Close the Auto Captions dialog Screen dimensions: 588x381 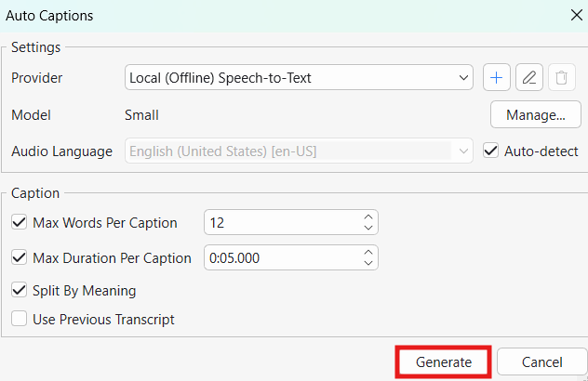[577, 16]
